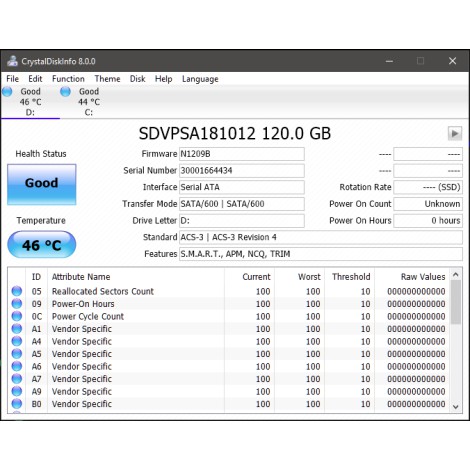Viewport: 470px width, 470px height.
Task: Select the Vendor Specific row with ID B0
Action: (x=229, y=404)
